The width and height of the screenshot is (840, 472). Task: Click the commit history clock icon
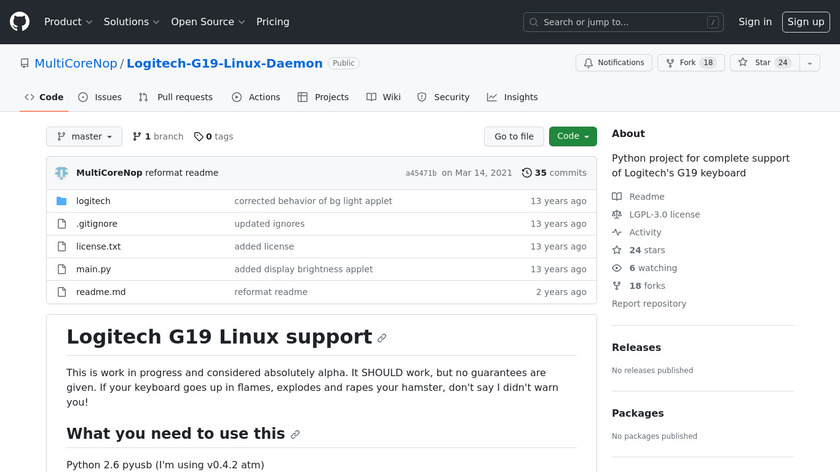pyautogui.click(x=527, y=173)
